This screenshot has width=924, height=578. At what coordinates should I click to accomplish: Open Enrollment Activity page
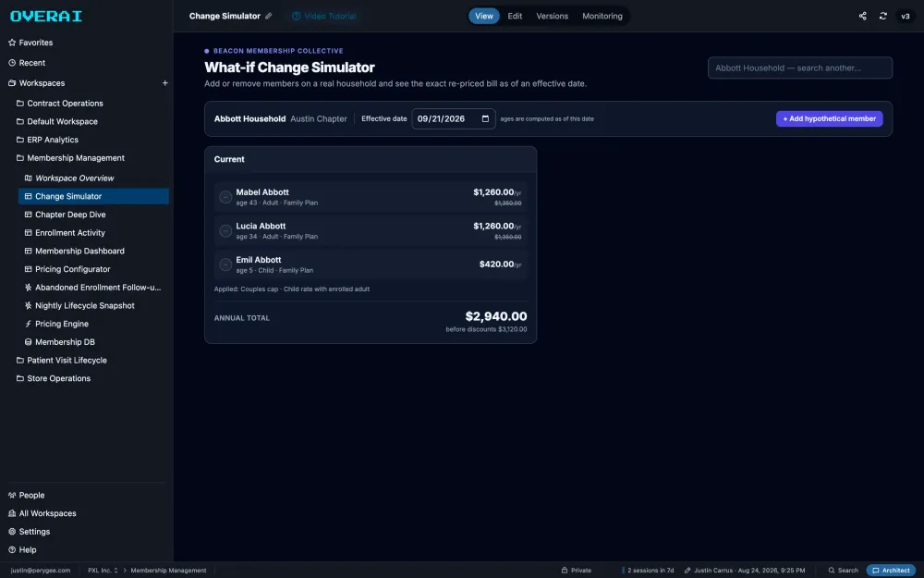click(65, 233)
